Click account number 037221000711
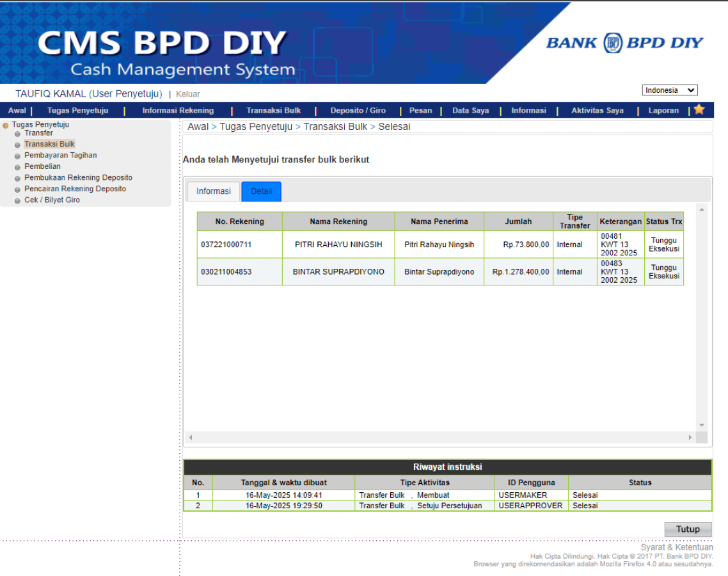 [226, 244]
